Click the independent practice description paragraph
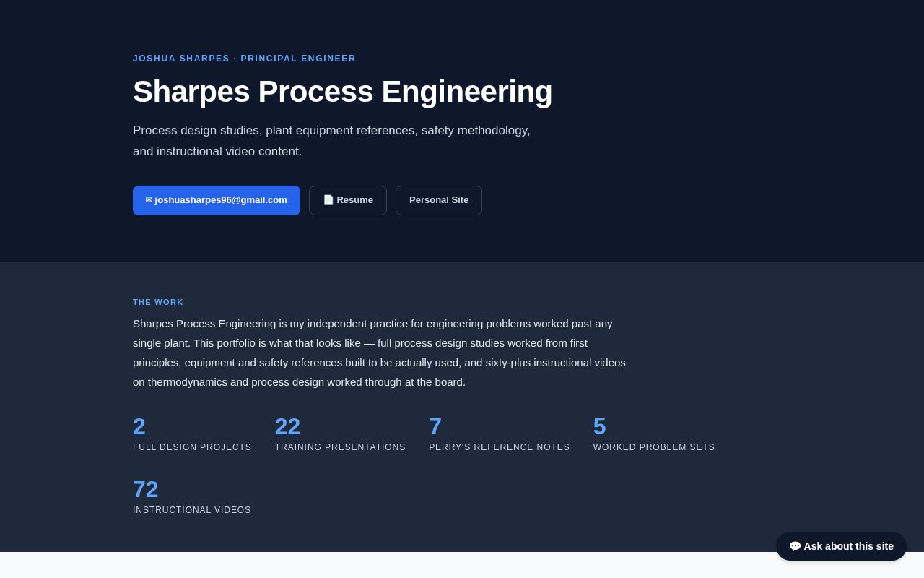Screen dimensions: 924x578 coord(380,353)
